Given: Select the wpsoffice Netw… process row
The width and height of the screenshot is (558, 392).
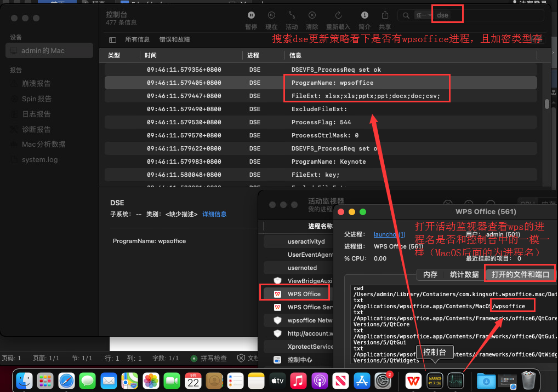Looking at the screenshot, I should pyautogui.click(x=298, y=320).
